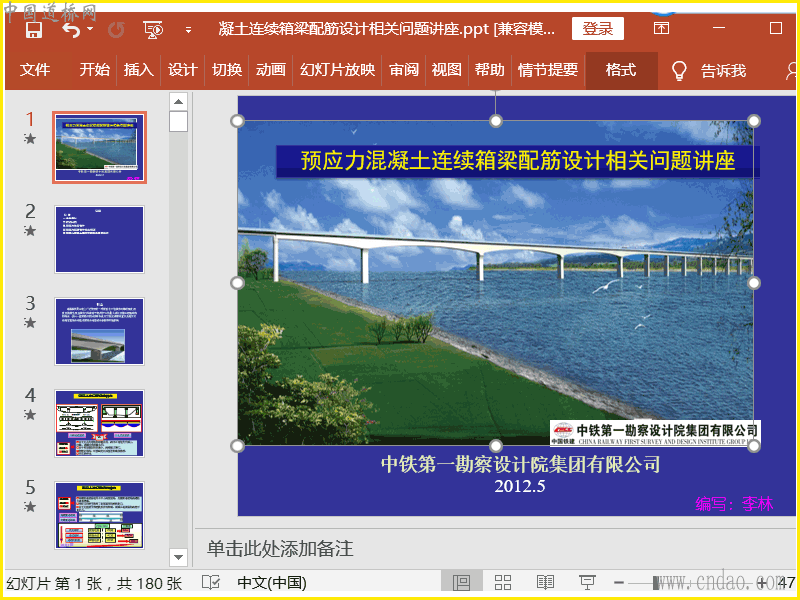Image resolution: width=800 pixels, height=600 pixels.
Task: Click the Tell Me lightbulb icon
Action: pyautogui.click(x=679, y=70)
